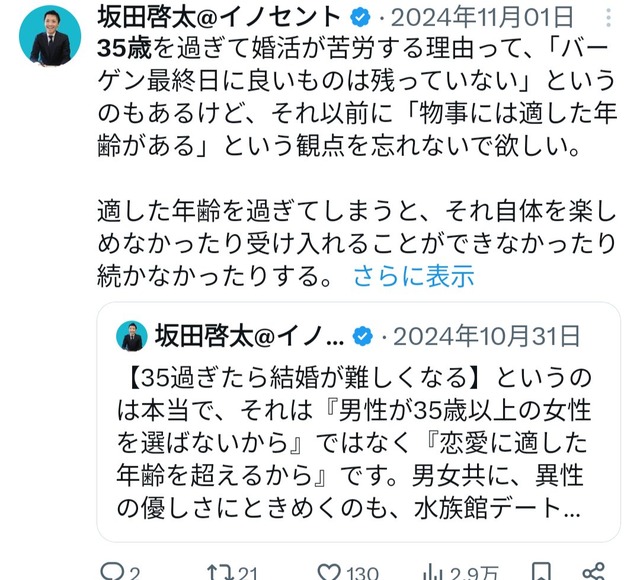
Task: Click the truncated author name in quoted tweet
Action: (x=249, y=337)
